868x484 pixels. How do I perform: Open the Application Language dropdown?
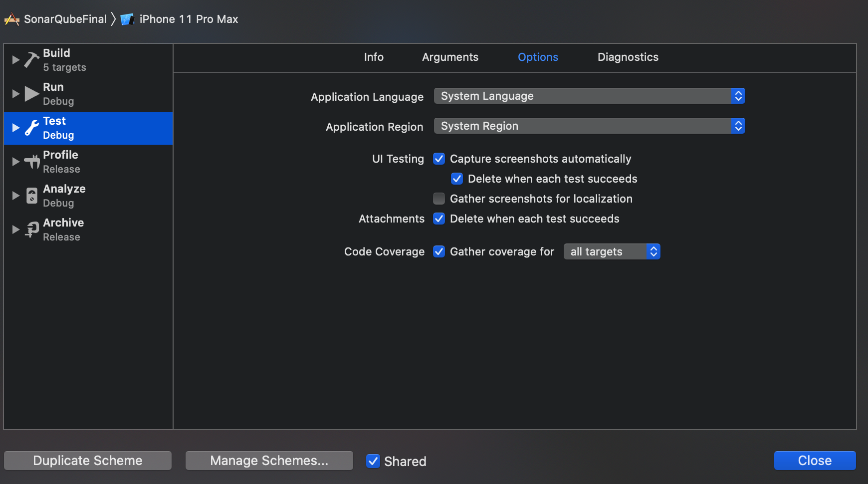tap(589, 96)
